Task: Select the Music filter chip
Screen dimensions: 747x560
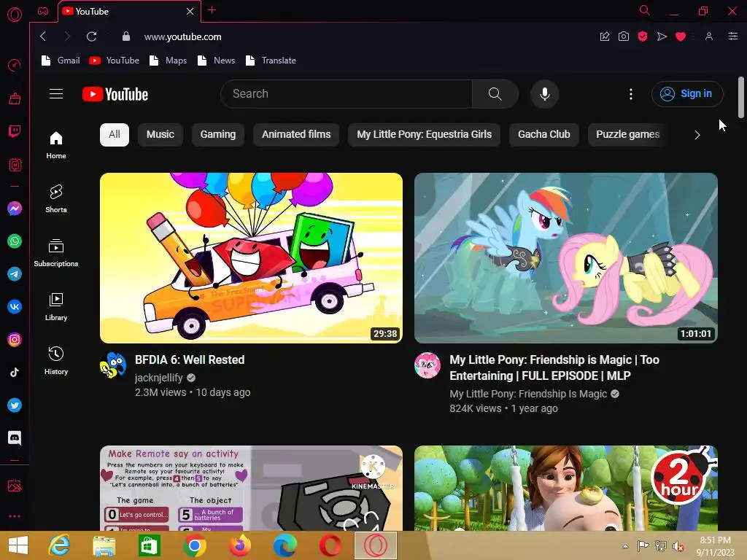Action: pyautogui.click(x=160, y=135)
